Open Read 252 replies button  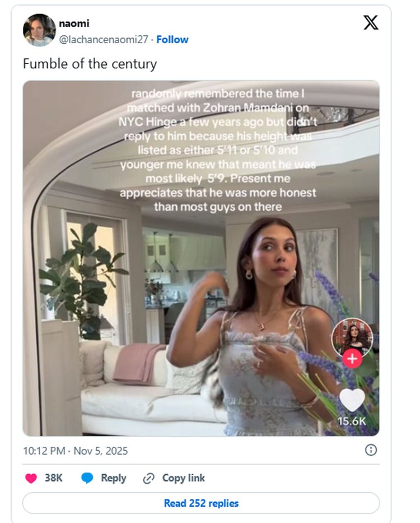(201, 503)
